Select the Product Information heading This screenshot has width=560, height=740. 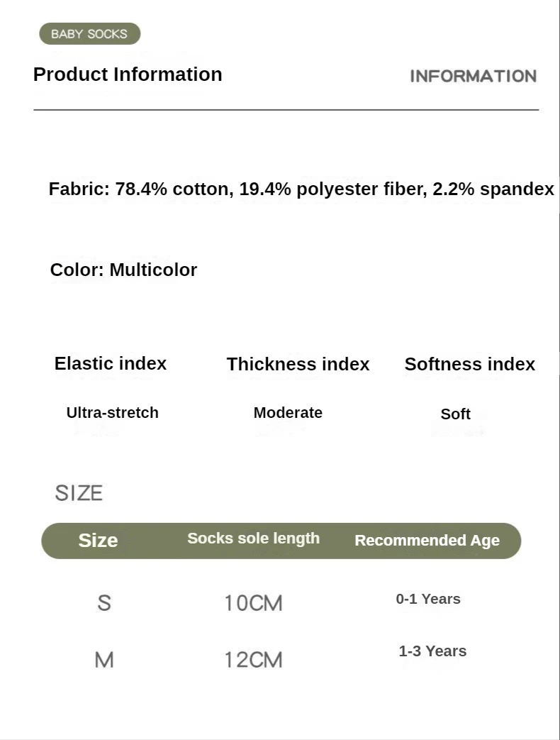(128, 74)
